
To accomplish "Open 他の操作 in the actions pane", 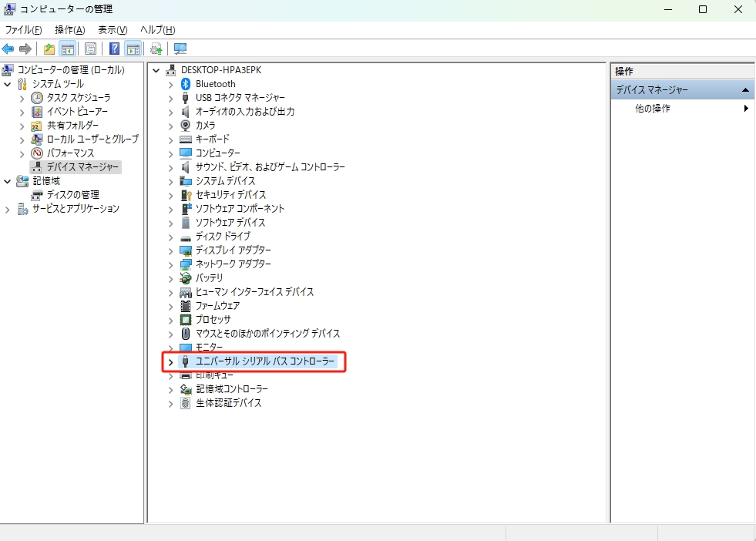I will 653,109.
